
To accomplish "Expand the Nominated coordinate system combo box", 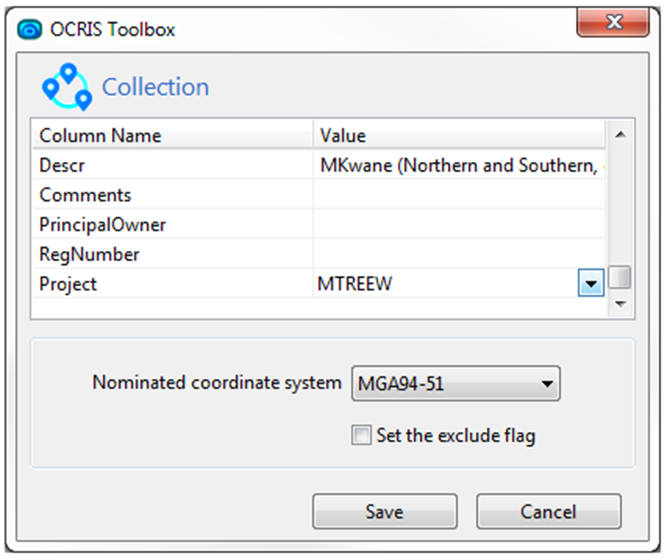I will point(456,383).
